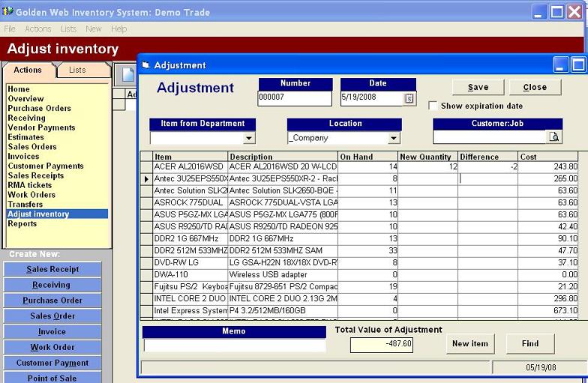This screenshot has height=383, width=588.
Task: Switch to the Actions tab
Action: [x=28, y=70]
